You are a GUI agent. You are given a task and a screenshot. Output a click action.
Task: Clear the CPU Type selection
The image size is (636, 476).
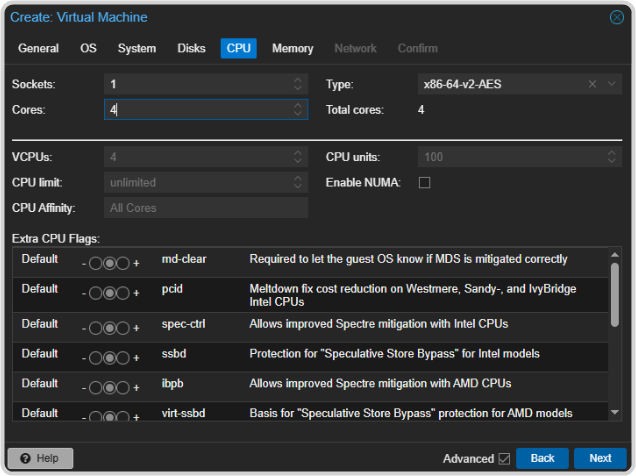[592, 84]
